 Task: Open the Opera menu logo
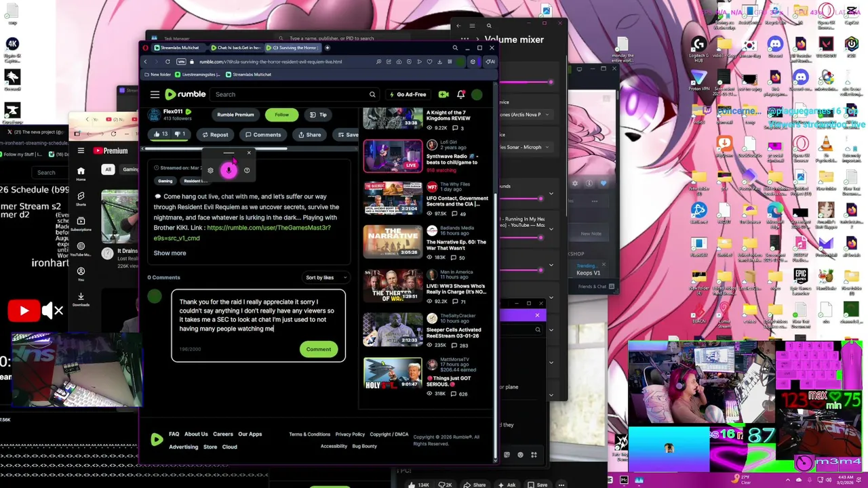145,48
